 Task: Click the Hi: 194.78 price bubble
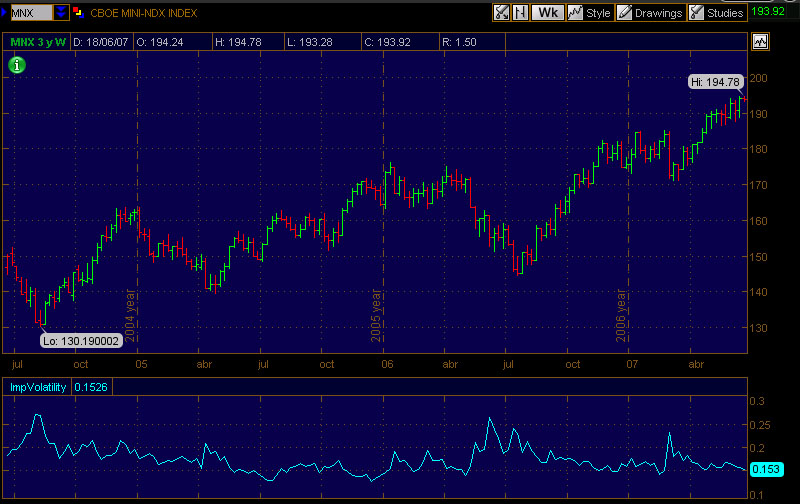pyautogui.click(x=714, y=82)
